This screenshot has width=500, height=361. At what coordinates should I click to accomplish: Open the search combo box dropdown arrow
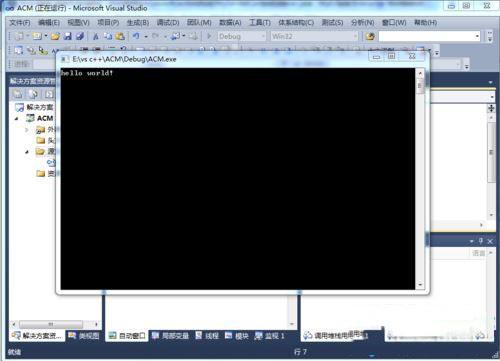[x=477, y=36]
